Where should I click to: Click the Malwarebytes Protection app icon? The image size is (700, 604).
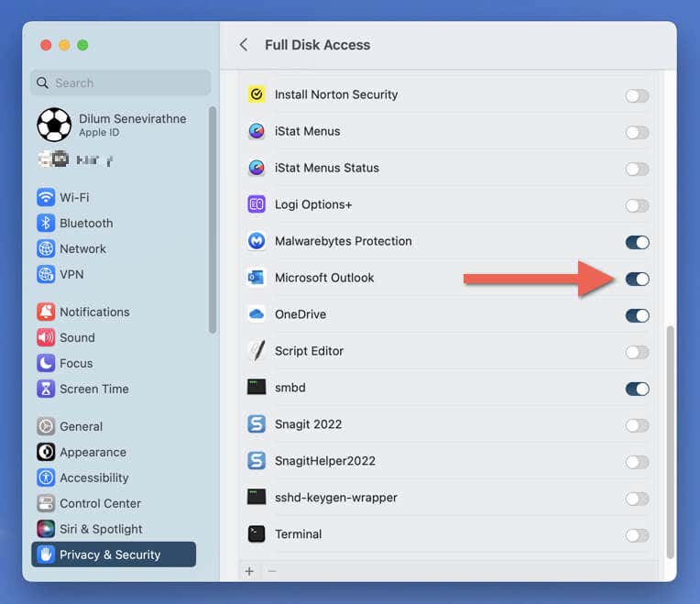pos(257,241)
